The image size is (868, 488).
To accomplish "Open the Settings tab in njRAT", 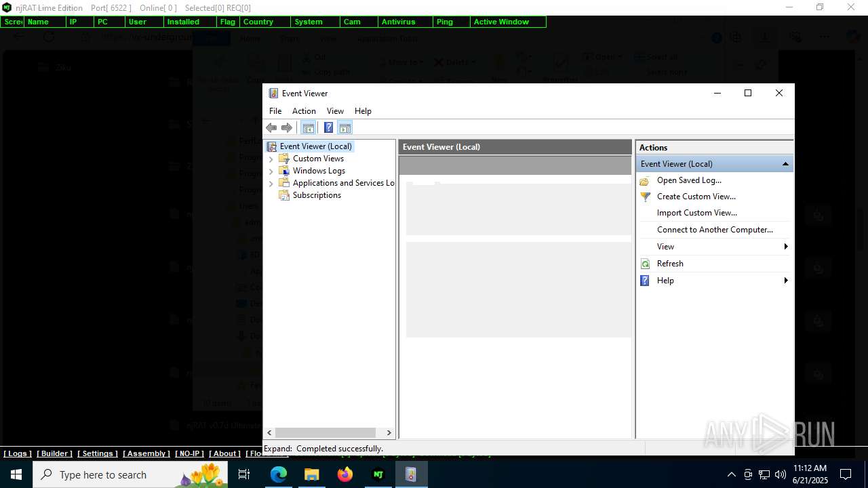I will pos(98,453).
